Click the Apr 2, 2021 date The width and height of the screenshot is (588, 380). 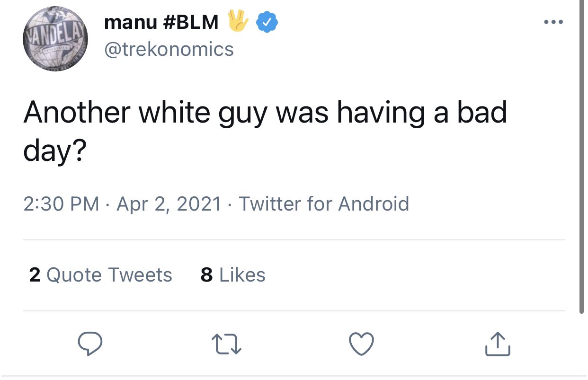(169, 204)
